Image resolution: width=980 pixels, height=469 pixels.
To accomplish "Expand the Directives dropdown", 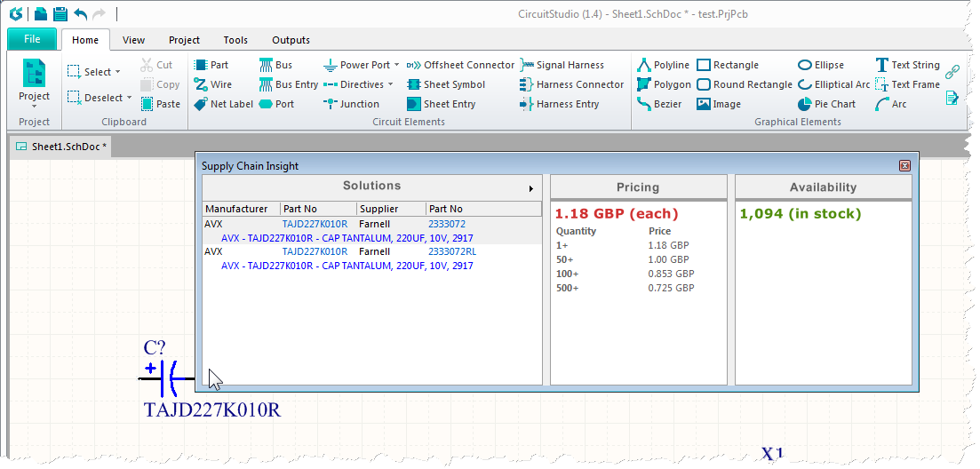I will (390, 84).
